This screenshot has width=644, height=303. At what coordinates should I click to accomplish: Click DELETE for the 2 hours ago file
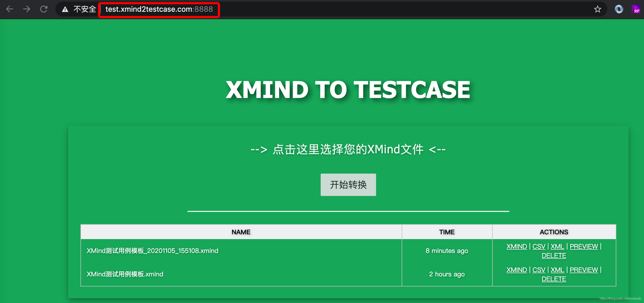(554, 279)
